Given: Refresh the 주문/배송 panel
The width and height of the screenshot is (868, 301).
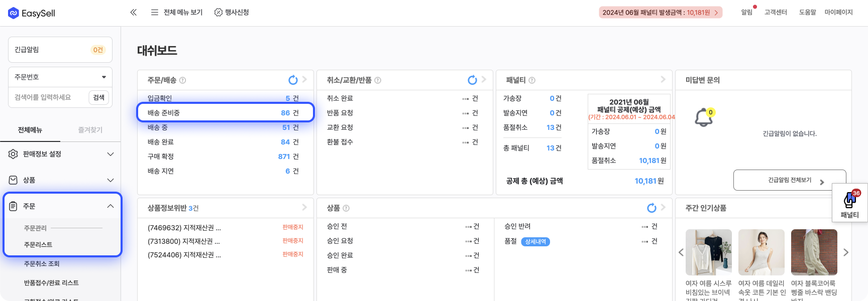Looking at the screenshot, I should click(293, 80).
